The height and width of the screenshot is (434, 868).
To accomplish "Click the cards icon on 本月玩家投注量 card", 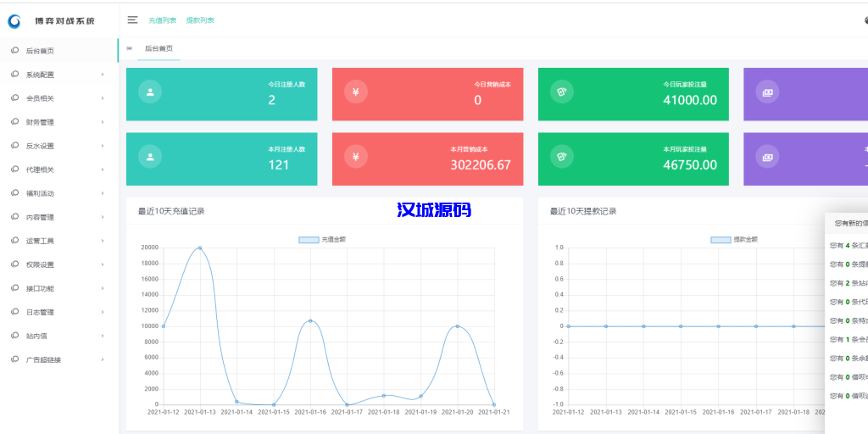I will pyautogui.click(x=562, y=157).
